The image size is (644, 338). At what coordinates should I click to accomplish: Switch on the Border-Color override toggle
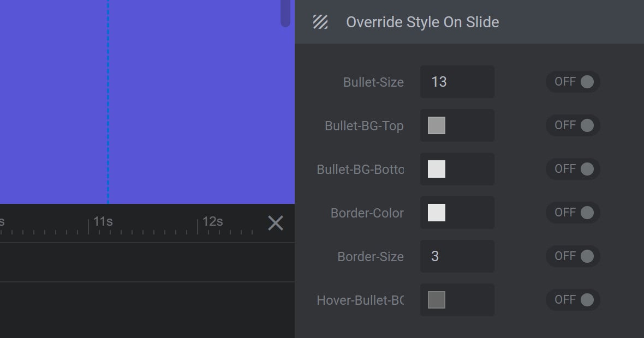point(573,213)
